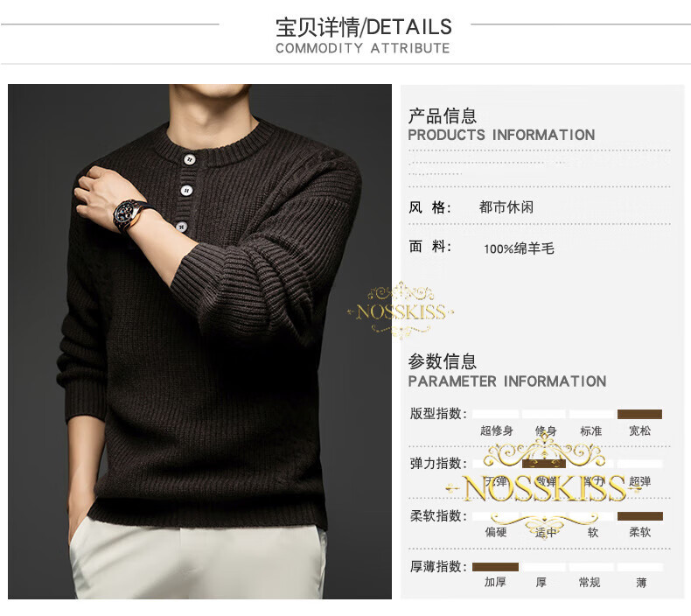Click the top white button on sweater
The width and height of the screenshot is (691, 616).
pyautogui.click(x=190, y=158)
